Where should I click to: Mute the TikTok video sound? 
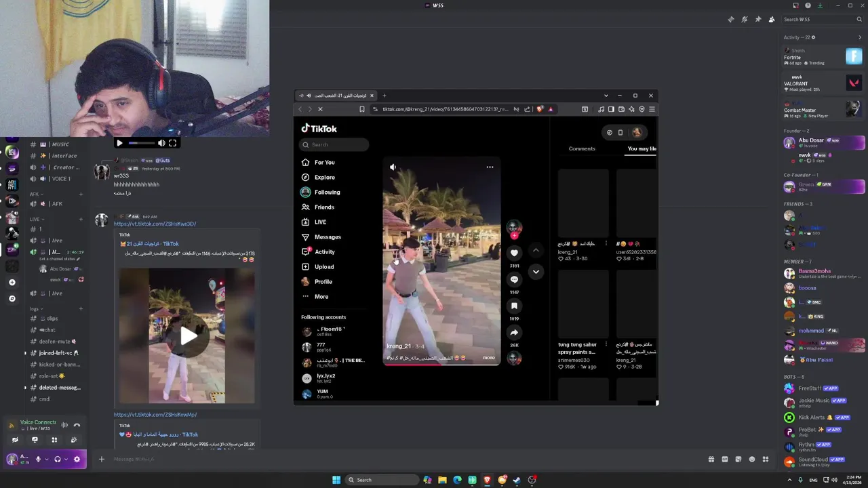tap(393, 167)
